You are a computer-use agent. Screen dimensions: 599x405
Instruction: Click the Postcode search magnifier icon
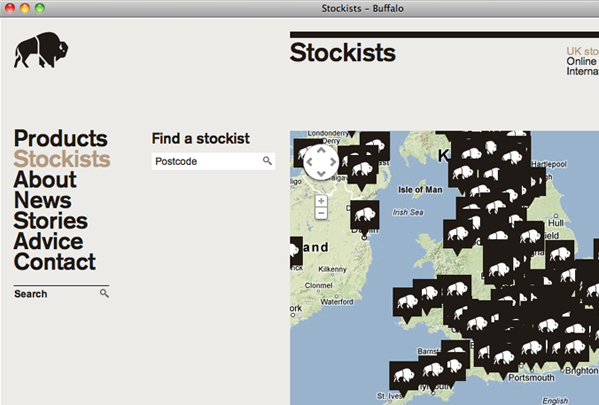pyautogui.click(x=267, y=161)
